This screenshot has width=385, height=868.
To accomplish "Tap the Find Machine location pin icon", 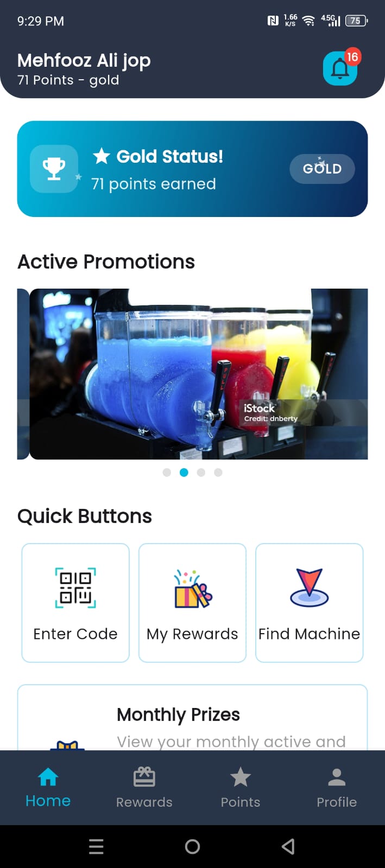I will tap(310, 588).
